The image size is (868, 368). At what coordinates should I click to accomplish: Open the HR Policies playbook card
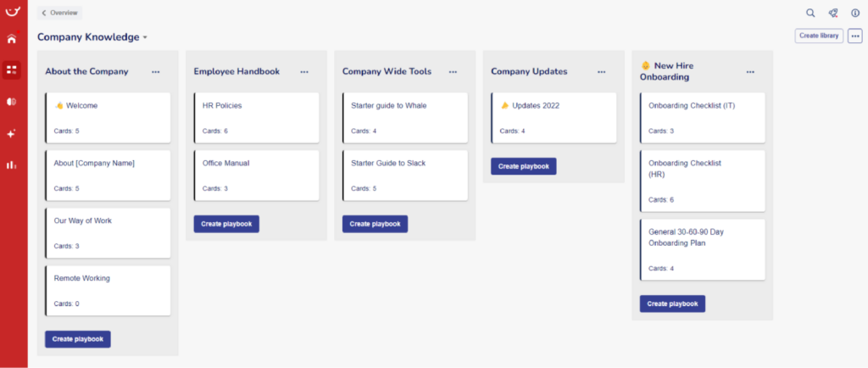pos(256,118)
